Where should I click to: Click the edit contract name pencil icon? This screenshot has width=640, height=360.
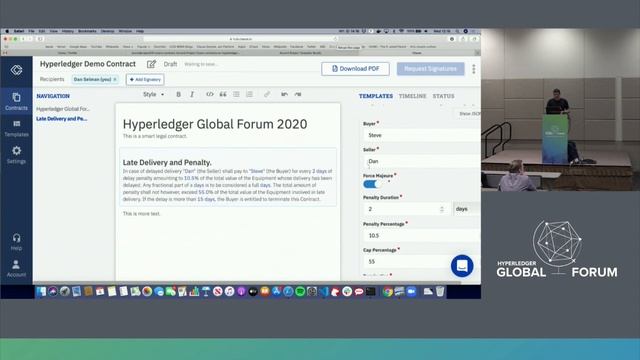[151, 64]
